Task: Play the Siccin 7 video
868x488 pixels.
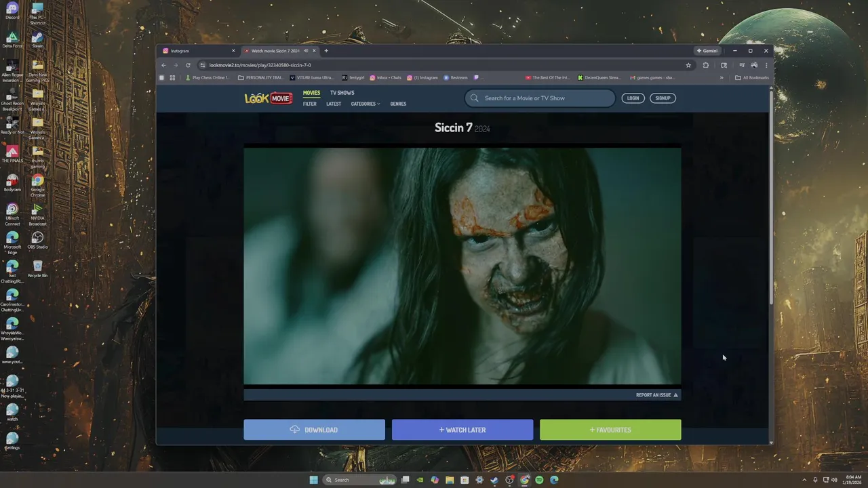Action: click(462, 266)
